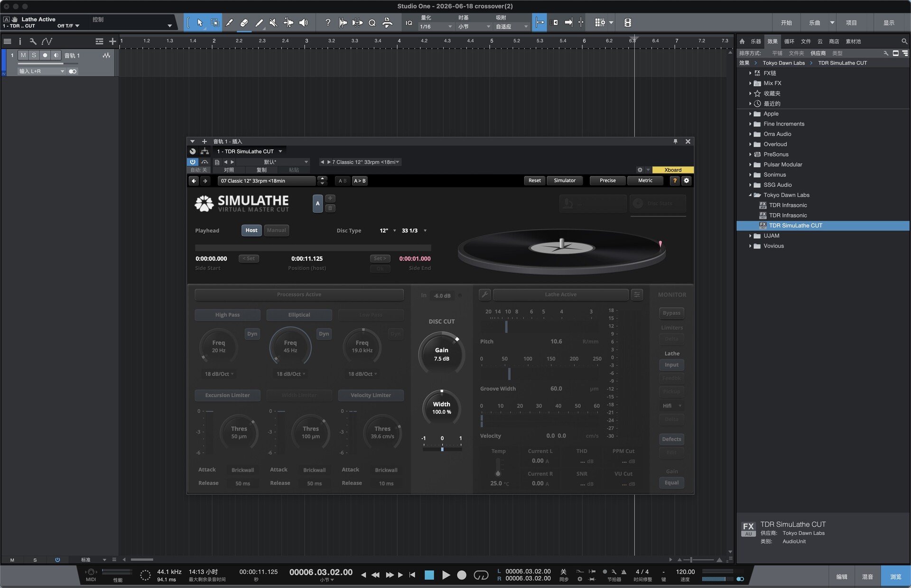The height and width of the screenshot is (588, 911).
Task: Show automation curve icon
Action: pos(46,41)
